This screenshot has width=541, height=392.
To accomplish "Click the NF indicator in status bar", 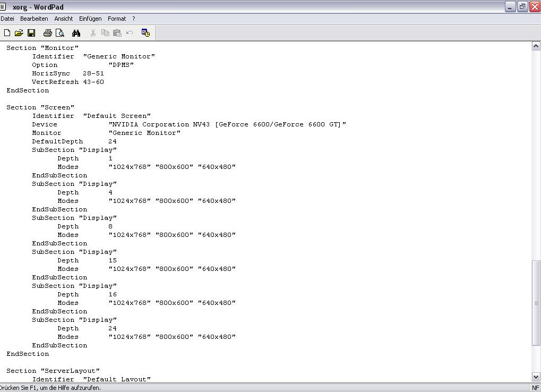I will [x=535, y=388].
